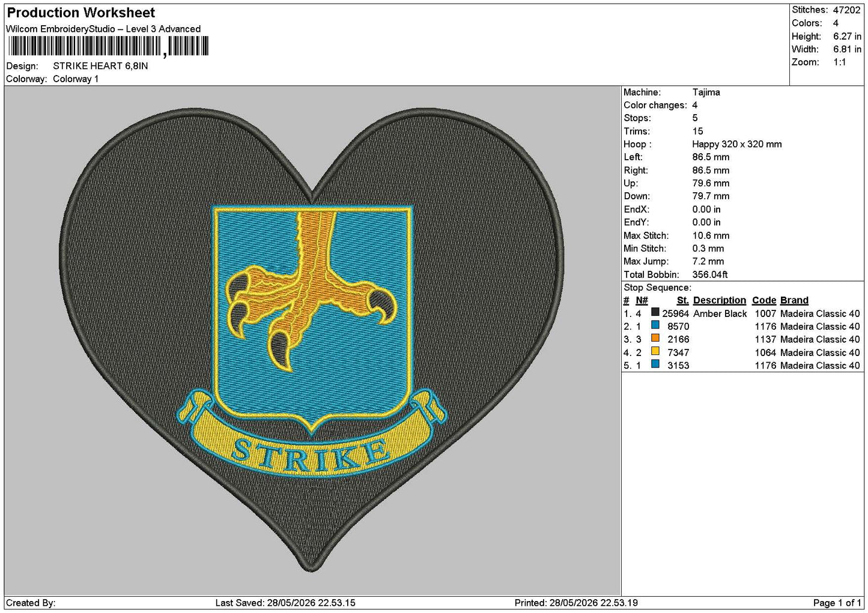Viewport: 868px width, 613px height.
Task: Click the 'Page 1 of 1' indicator
Action: coord(837,603)
